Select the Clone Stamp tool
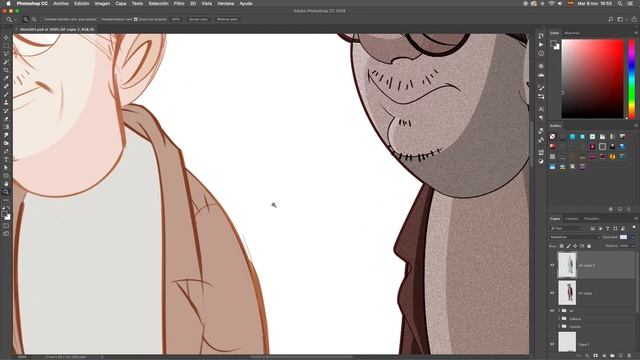 (6, 102)
